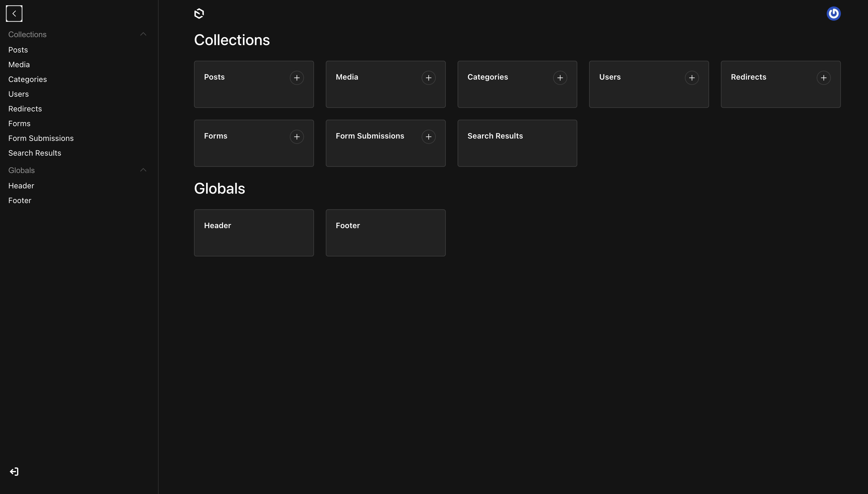This screenshot has height=494, width=868.
Task: Collapse the Collections section in the sidebar
Action: pyautogui.click(x=143, y=34)
